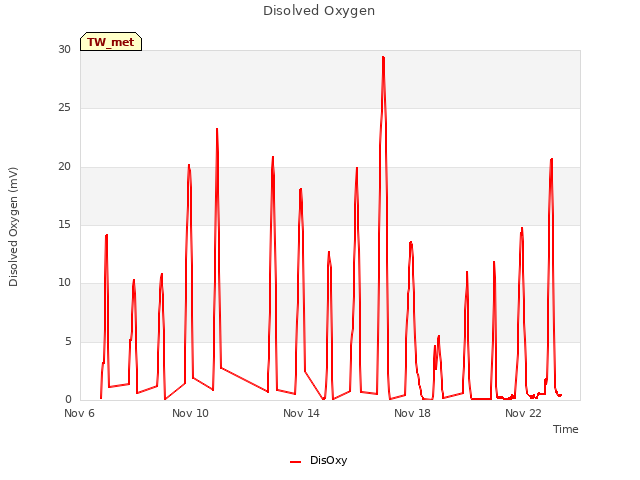
Task: Click the TW_met label badge
Action: click(111, 42)
